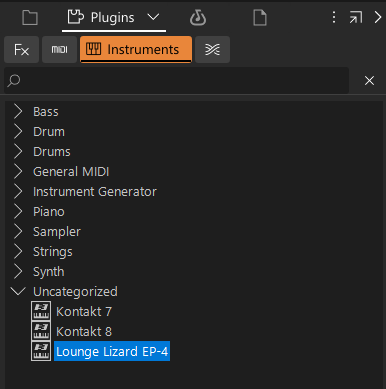Screen dimensions: 386x389
Task: Expand the Drums category
Action: pyautogui.click(x=18, y=152)
